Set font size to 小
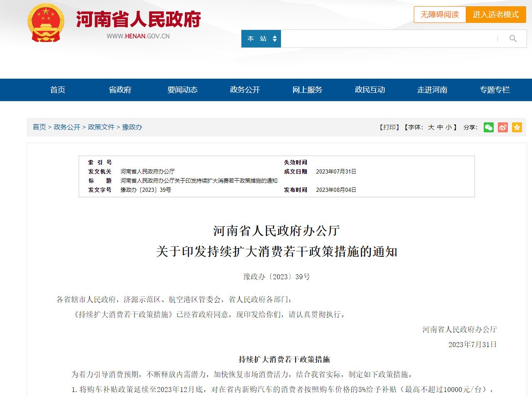 point(448,127)
